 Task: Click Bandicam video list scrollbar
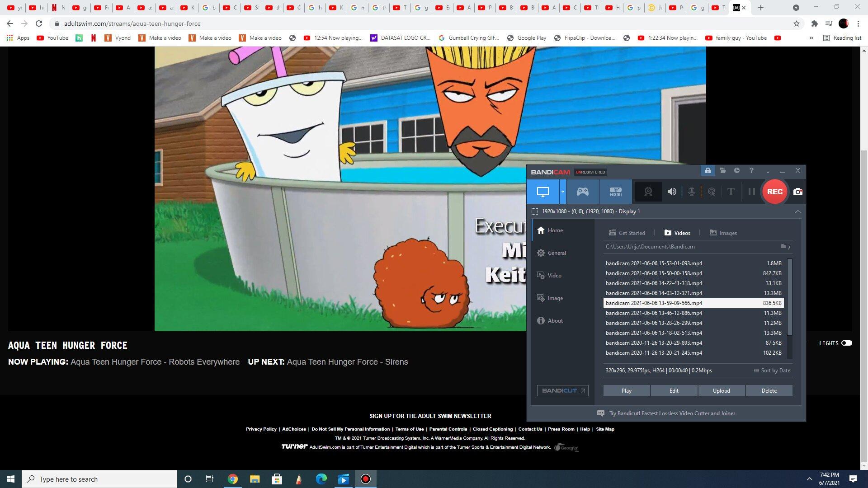[x=789, y=297]
